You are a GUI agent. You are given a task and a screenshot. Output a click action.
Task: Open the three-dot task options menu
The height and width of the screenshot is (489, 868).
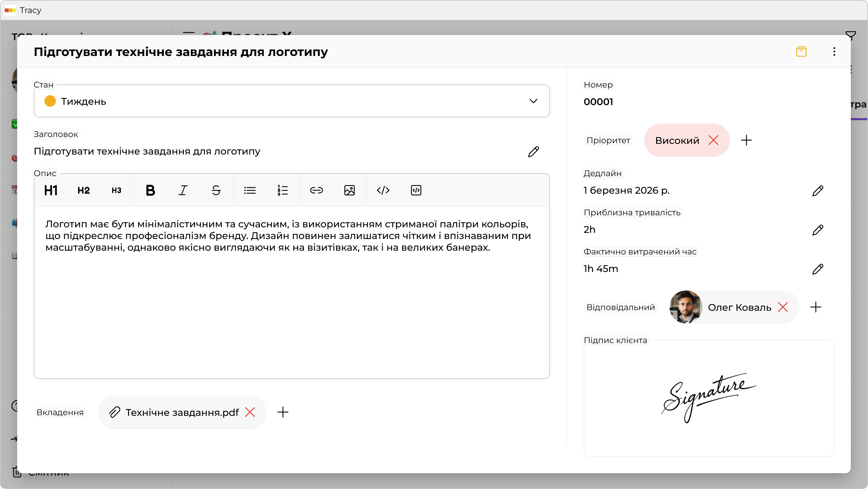[834, 52]
